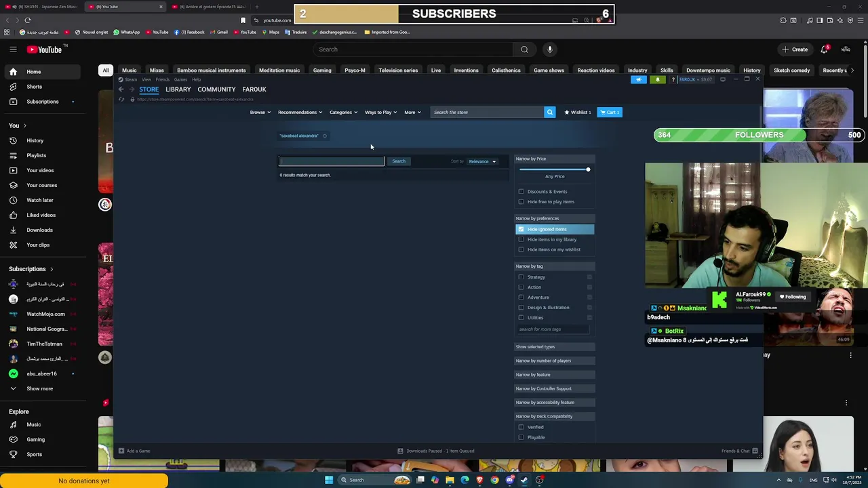Open File Explorer from the Windows taskbar

[450, 480]
